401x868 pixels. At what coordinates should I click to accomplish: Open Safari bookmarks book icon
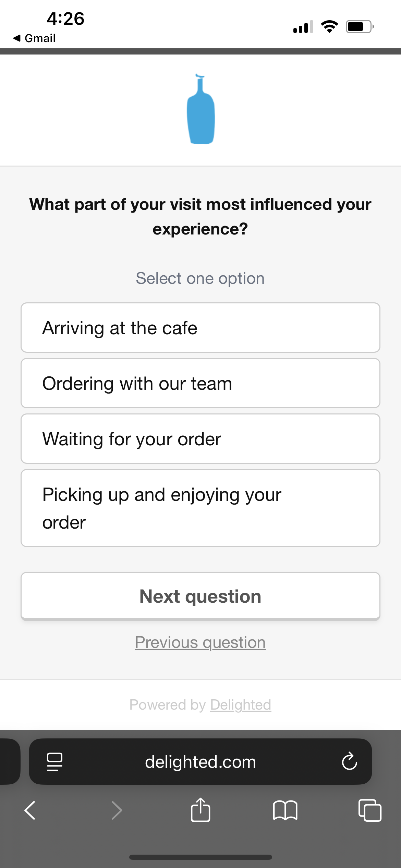pyautogui.click(x=285, y=810)
